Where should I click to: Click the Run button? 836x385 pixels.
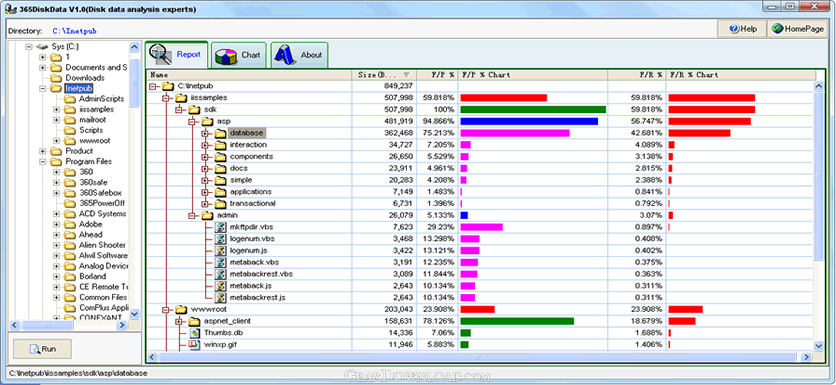tap(42, 349)
